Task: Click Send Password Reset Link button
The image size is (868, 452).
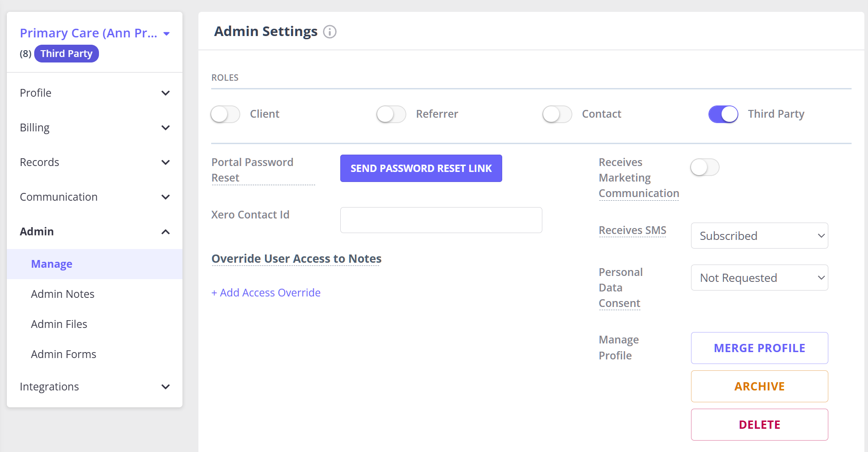Action: click(421, 168)
